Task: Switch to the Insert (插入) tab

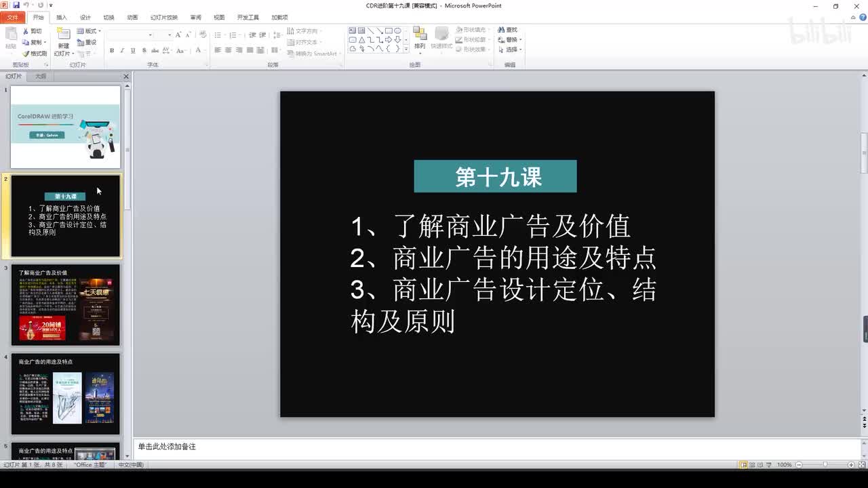Action: pyautogui.click(x=62, y=18)
